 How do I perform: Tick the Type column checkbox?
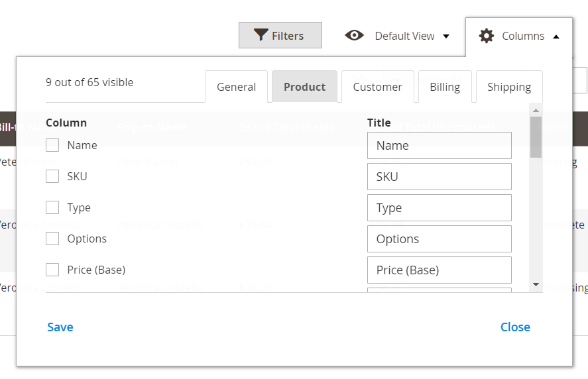click(52, 207)
